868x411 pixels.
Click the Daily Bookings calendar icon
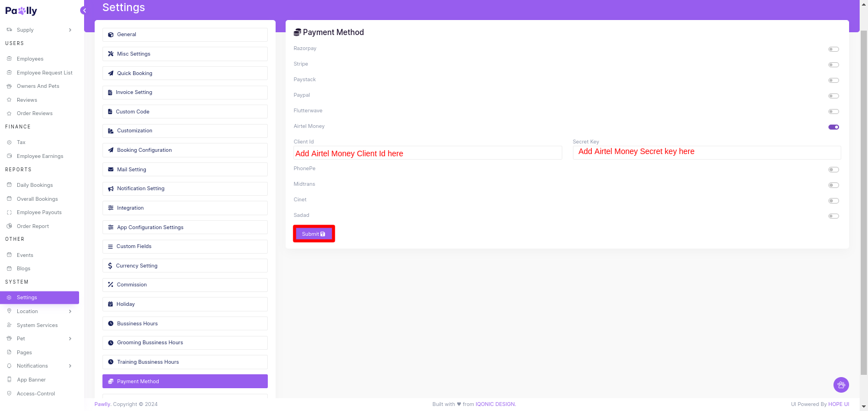point(9,185)
